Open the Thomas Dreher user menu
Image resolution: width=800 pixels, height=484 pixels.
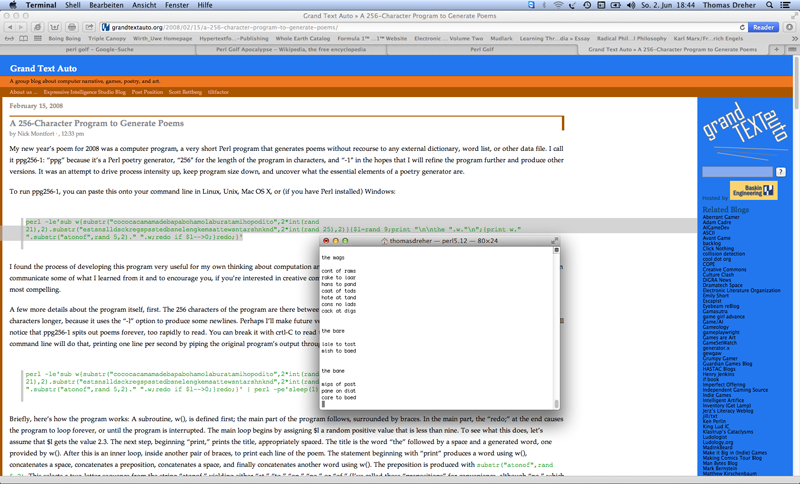coord(729,5)
